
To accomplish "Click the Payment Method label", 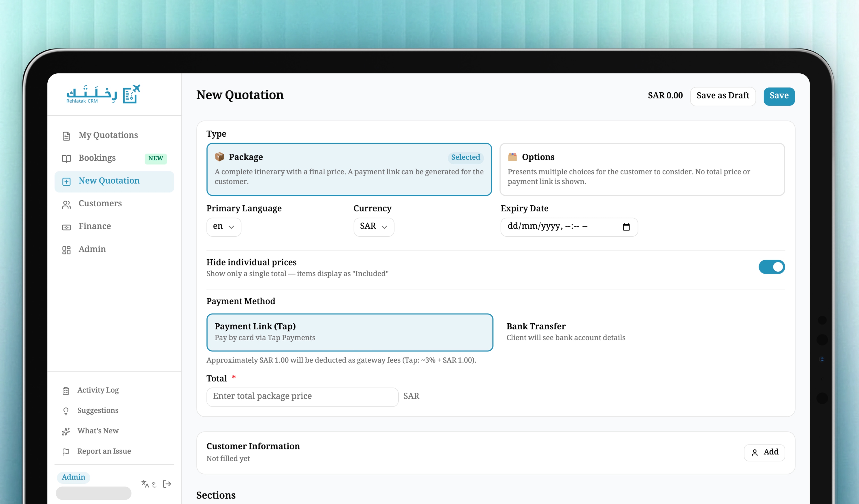I will pos(241,302).
